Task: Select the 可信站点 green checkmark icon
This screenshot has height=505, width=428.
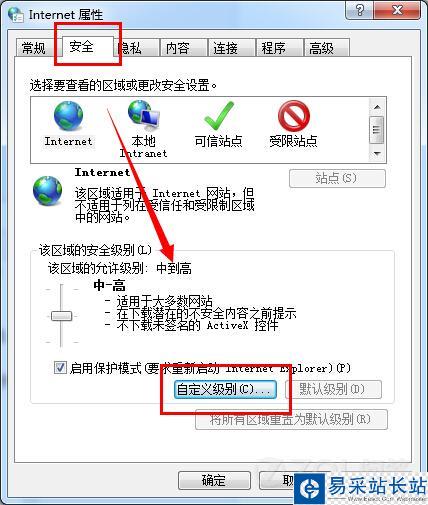Action: click(218, 115)
